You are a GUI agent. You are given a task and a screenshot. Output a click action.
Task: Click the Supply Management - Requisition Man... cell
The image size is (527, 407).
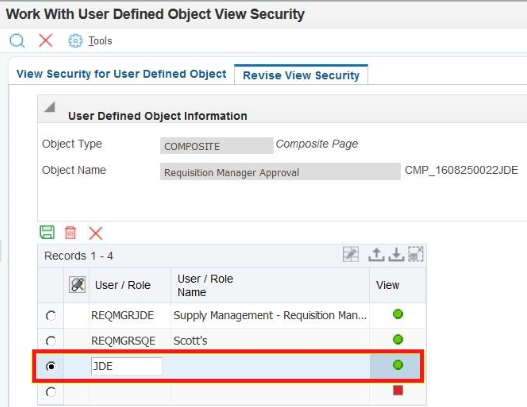270,315
